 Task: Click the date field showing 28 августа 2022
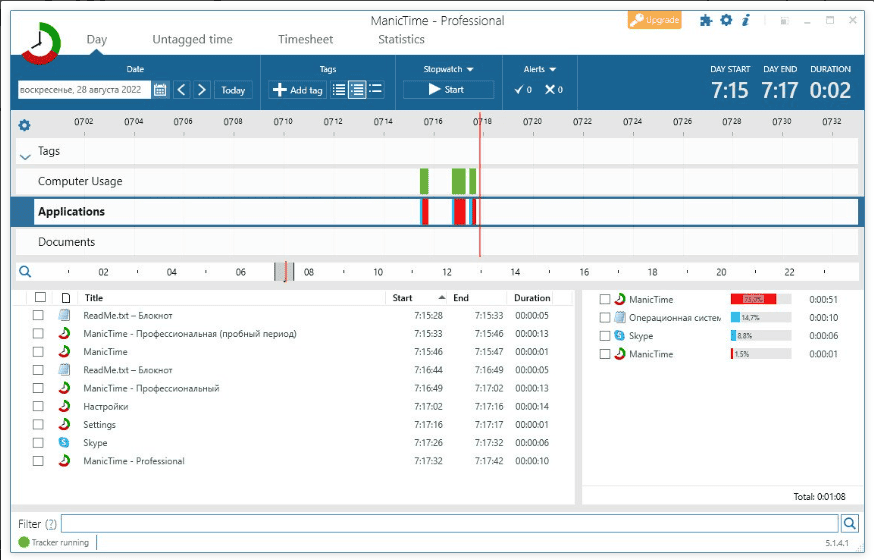click(x=84, y=90)
